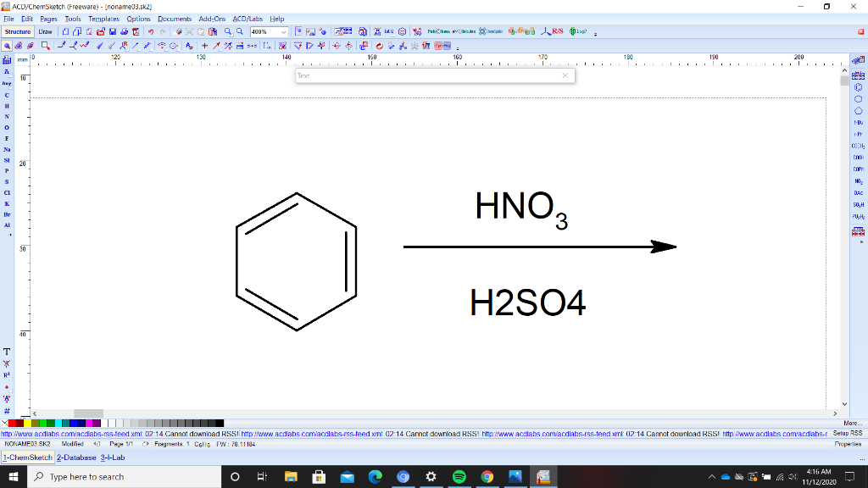This screenshot has width=868, height=488.
Task: Pick the magenta swatch from the color palette
Action: 88,422
